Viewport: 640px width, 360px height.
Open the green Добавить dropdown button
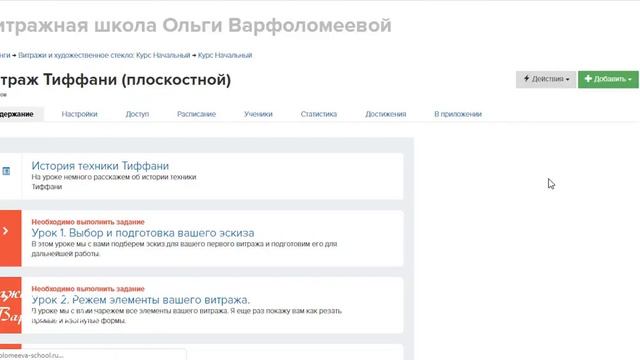tap(608, 79)
